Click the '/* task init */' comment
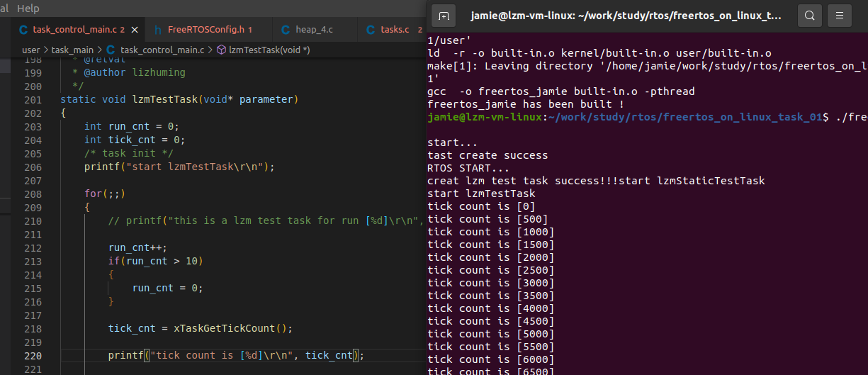This screenshot has width=868, height=375. 129,154
